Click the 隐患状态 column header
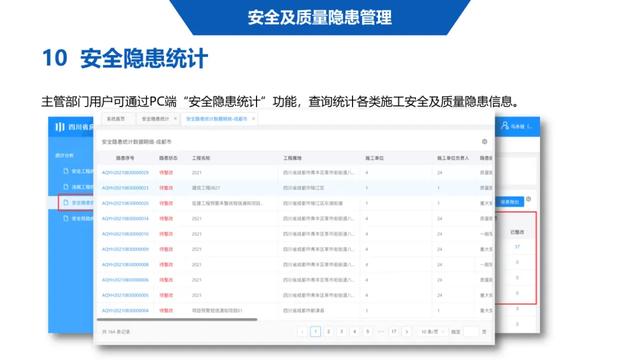This screenshot has width=640, height=360. (168, 158)
